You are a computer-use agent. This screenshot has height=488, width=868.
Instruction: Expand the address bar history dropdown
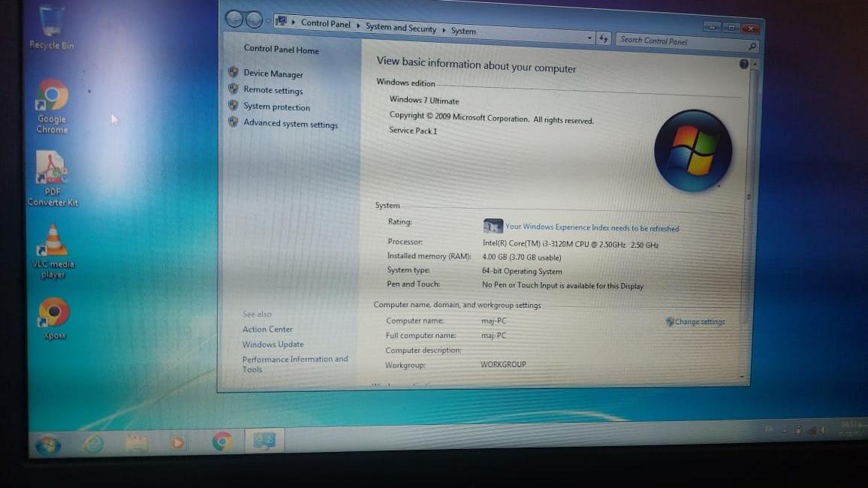[x=589, y=38]
